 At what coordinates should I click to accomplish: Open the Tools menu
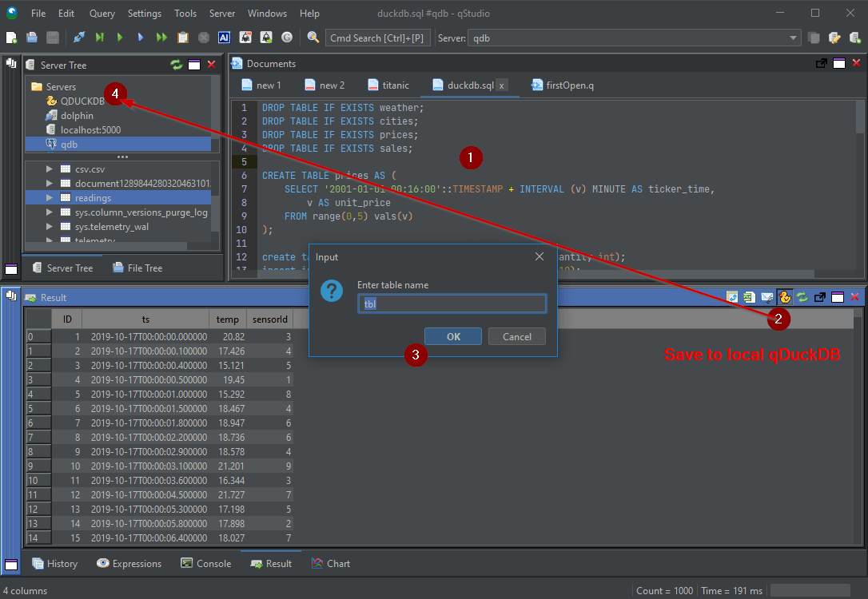pyautogui.click(x=185, y=14)
